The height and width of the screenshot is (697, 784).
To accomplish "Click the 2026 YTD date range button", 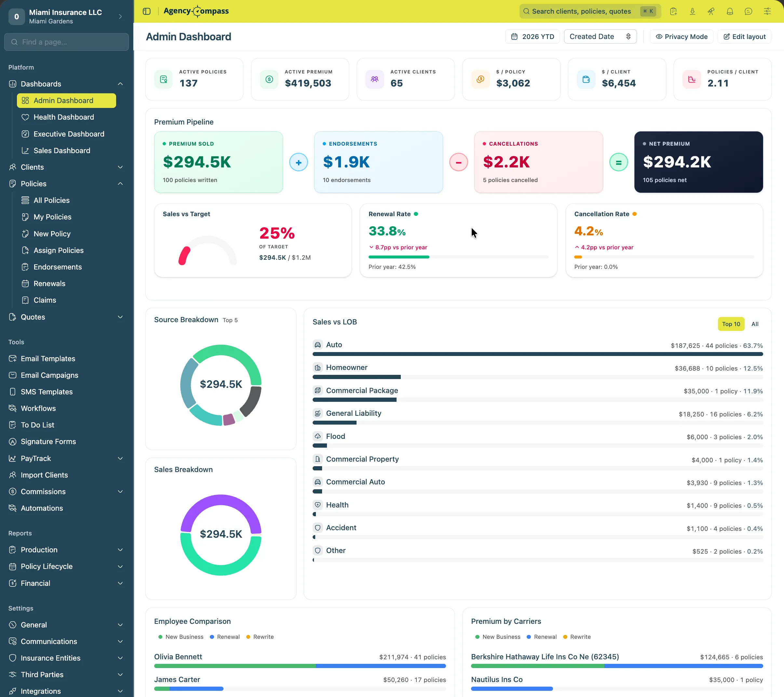I will click(x=533, y=36).
